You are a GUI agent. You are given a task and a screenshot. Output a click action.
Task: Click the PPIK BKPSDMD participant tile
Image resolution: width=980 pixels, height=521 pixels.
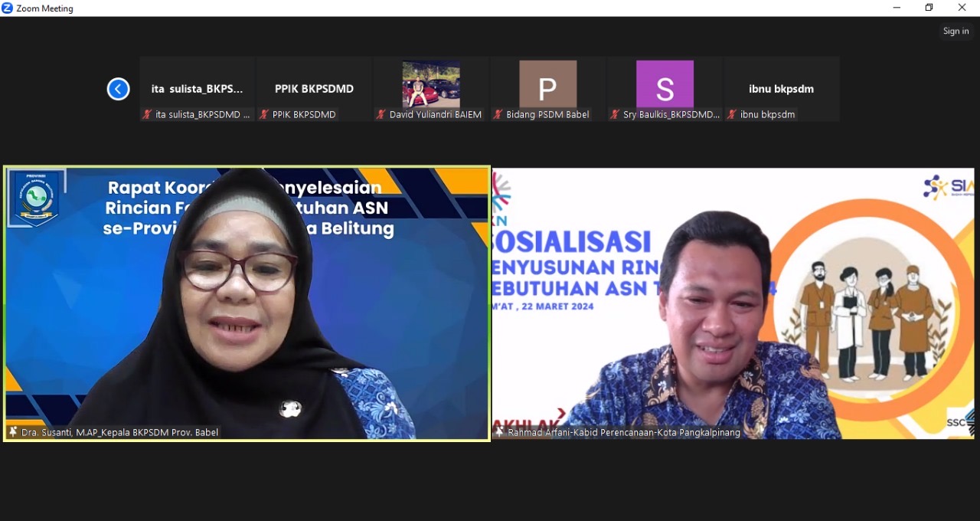(x=314, y=88)
